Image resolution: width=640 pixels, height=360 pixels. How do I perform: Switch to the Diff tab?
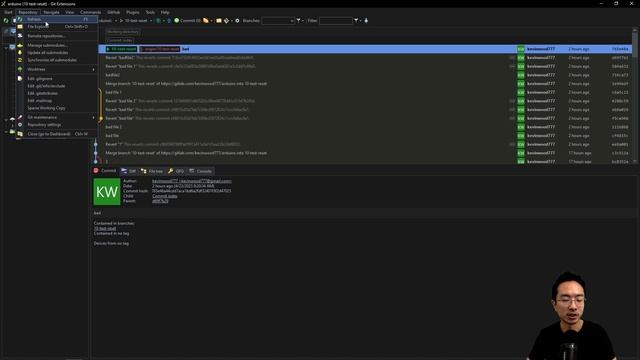[129, 171]
